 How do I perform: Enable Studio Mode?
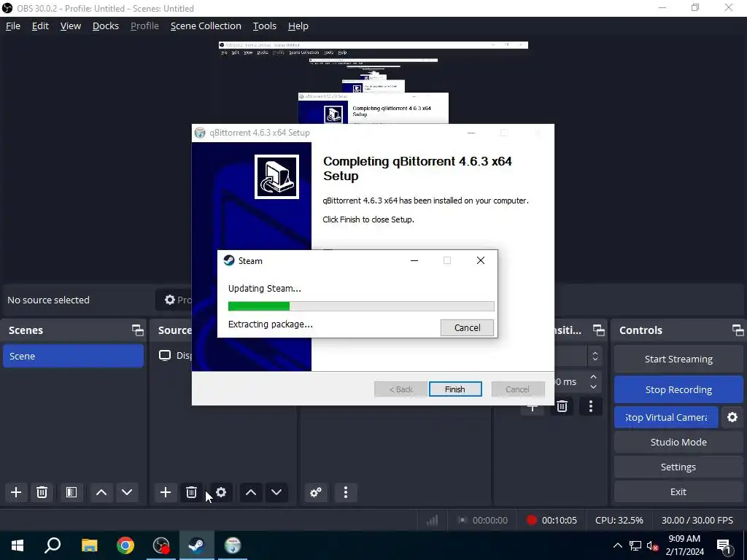(678, 442)
